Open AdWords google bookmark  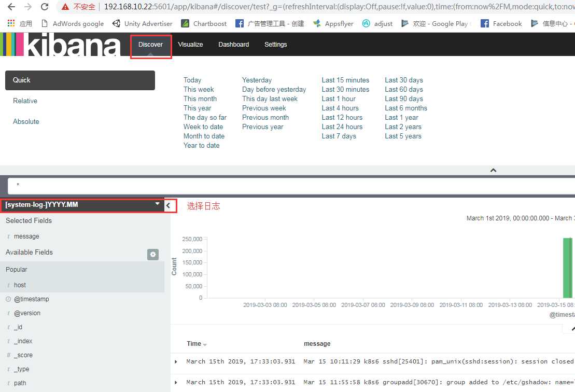(x=73, y=23)
